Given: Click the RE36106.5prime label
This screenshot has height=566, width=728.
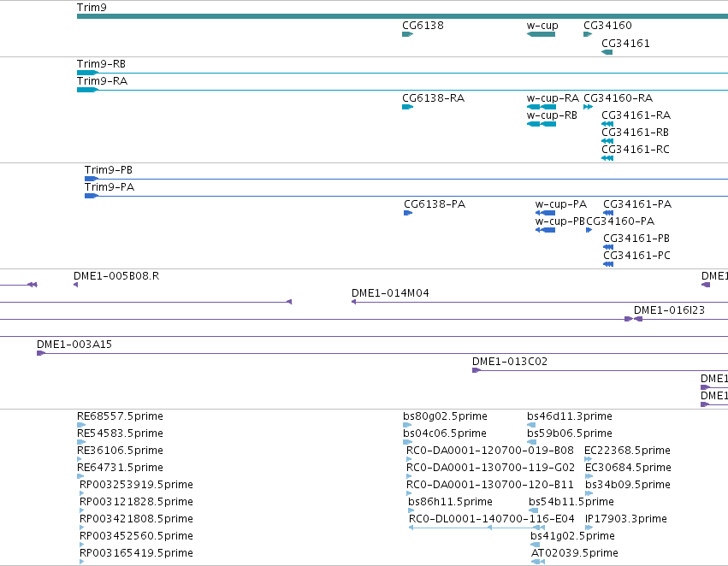Looking at the screenshot, I should pos(120,451).
